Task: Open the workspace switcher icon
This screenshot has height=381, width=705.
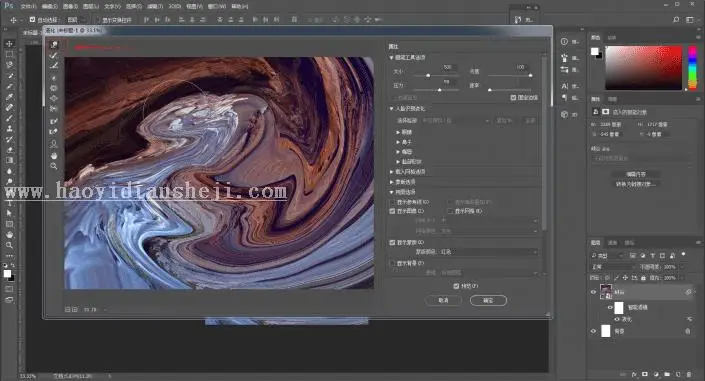Action: [x=690, y=20]
